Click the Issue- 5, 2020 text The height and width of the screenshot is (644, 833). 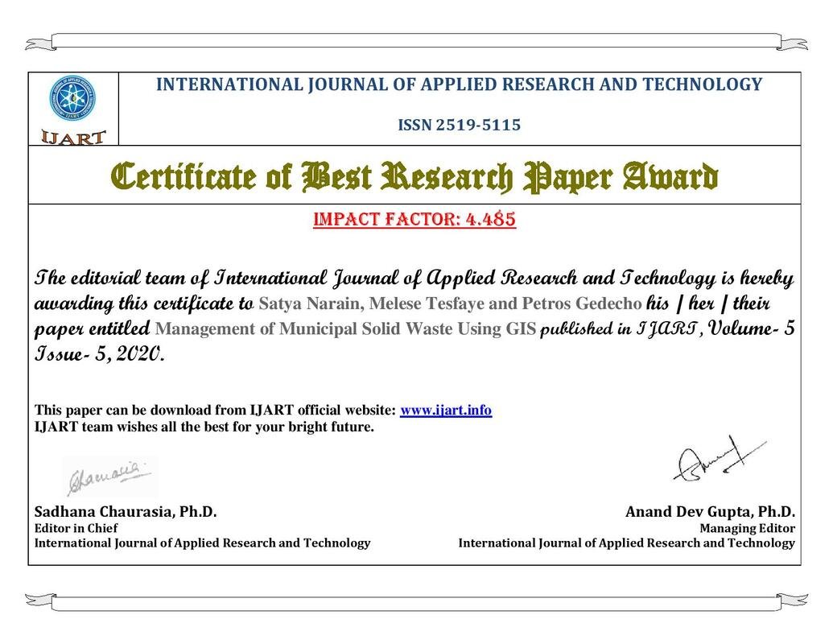99,354
